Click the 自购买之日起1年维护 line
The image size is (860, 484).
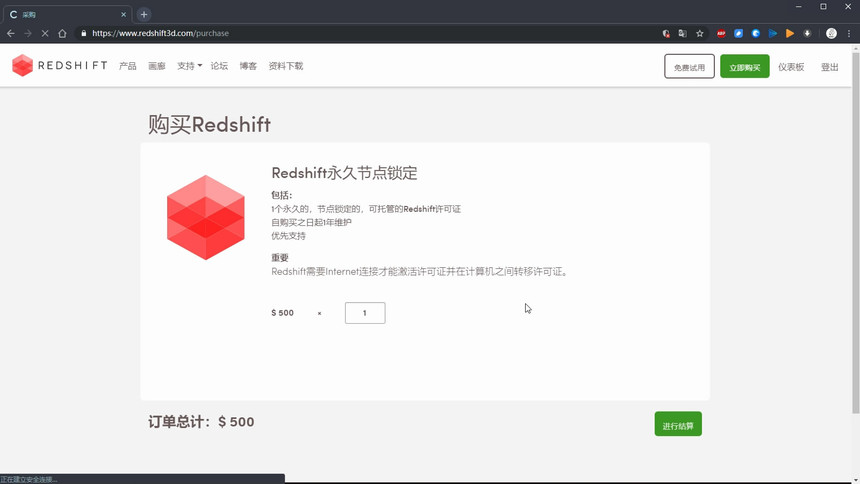click(x=312, y=222)
